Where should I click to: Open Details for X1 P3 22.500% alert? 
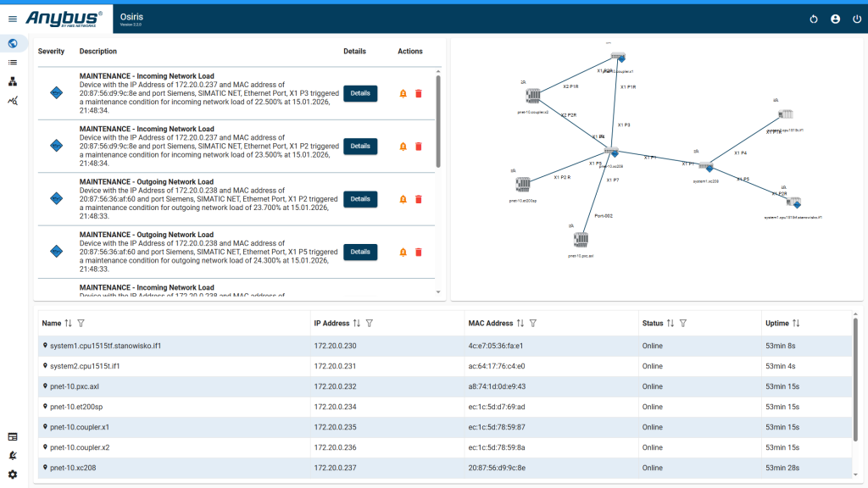pos(360,93)
